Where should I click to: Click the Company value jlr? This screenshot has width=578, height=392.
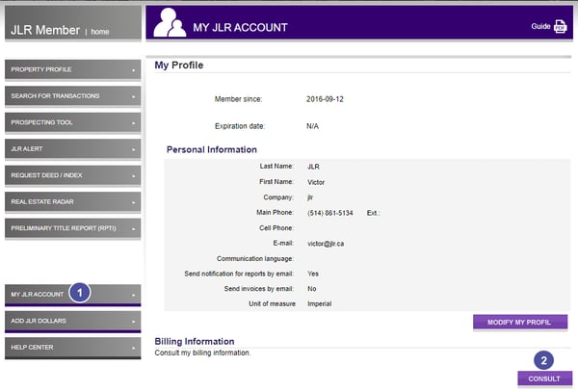click(x=310, y=197)
